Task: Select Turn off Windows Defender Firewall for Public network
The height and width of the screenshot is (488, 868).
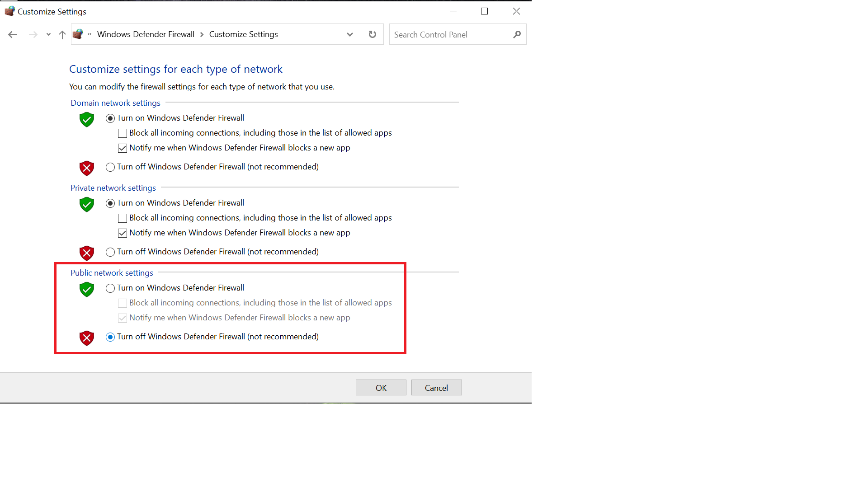Action: point(110,337)
